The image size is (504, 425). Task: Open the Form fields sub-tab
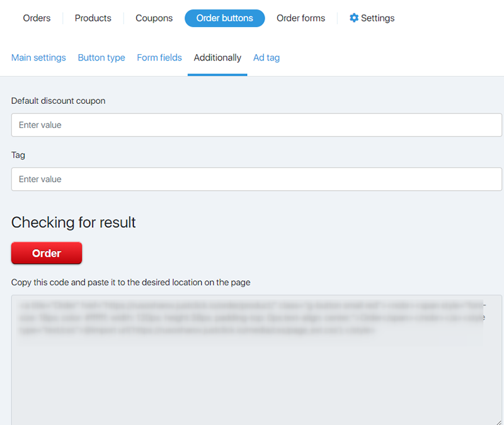(159, 58)
